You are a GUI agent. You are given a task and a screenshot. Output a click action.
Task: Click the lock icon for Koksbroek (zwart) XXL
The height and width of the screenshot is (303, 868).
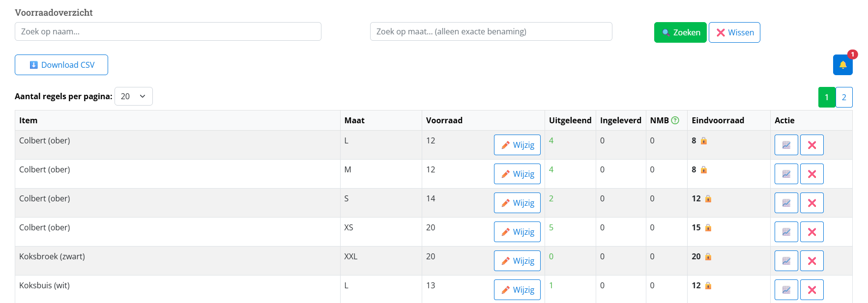pos(708,257)
